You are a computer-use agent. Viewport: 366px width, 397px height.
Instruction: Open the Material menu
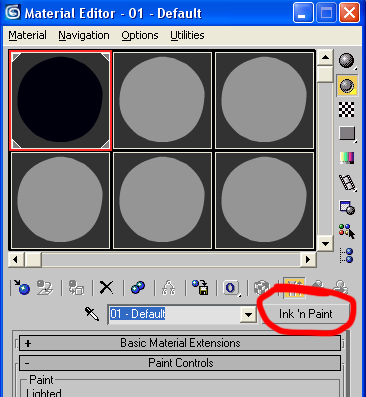coord(27,35)
